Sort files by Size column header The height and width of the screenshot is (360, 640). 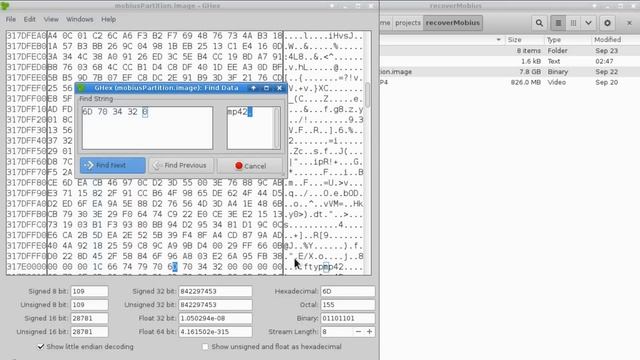(x=515, y=40)
